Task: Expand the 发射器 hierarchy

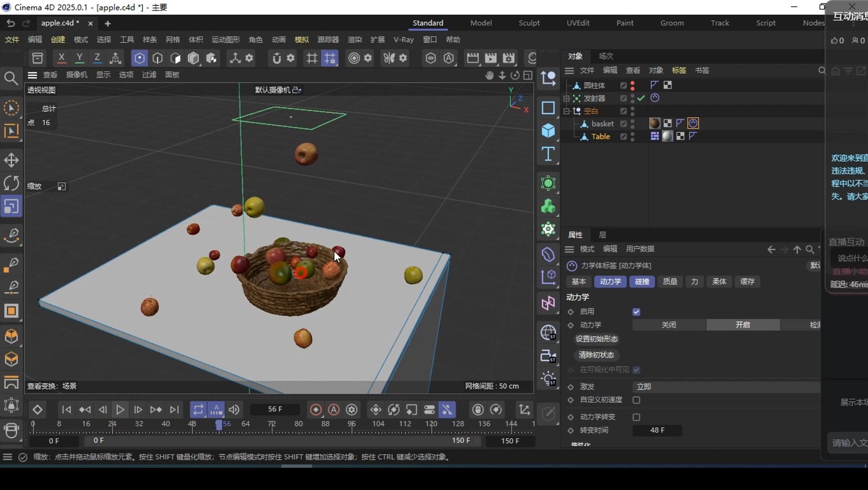Action: point(566,98)
